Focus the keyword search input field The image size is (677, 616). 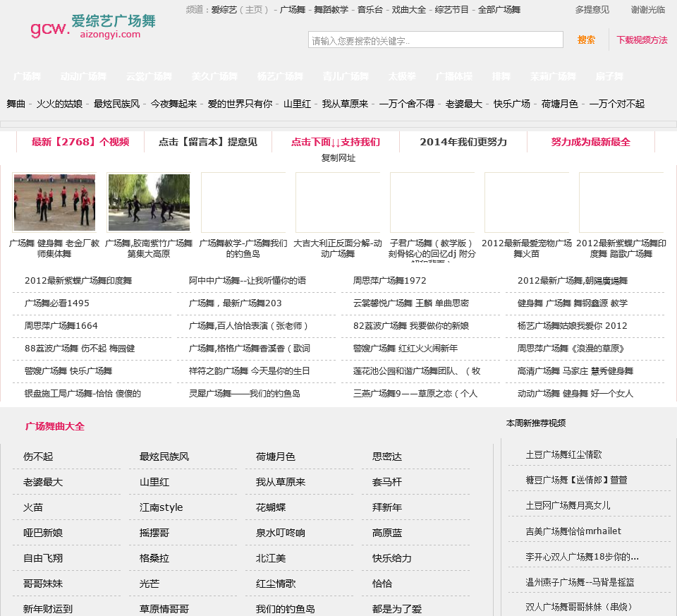click(x=435, y=40)
